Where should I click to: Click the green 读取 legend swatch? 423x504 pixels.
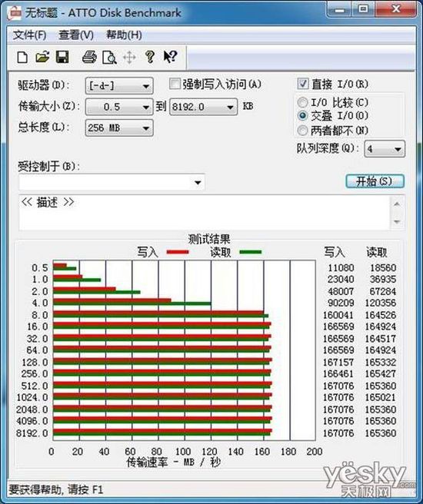click(x=251, y=252)
